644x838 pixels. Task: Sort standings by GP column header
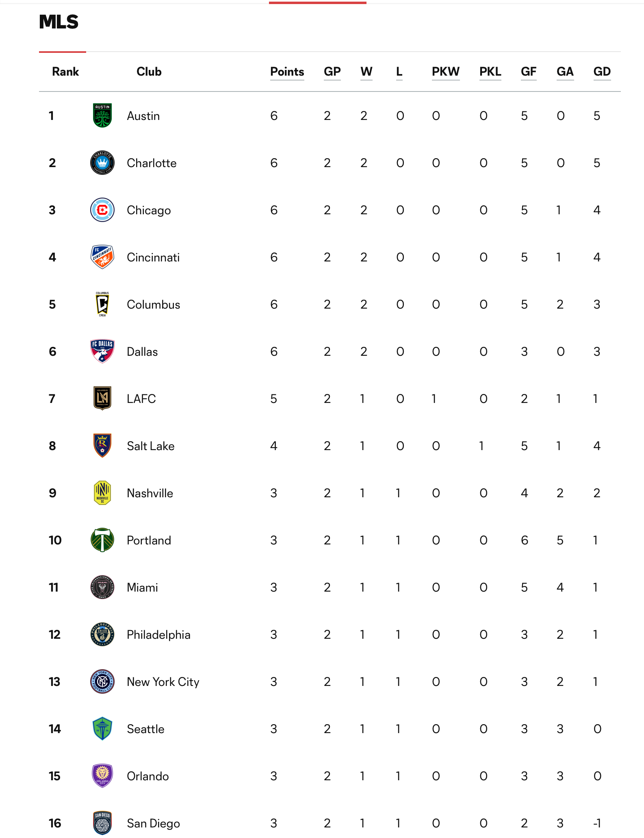(x=332, y=72)
